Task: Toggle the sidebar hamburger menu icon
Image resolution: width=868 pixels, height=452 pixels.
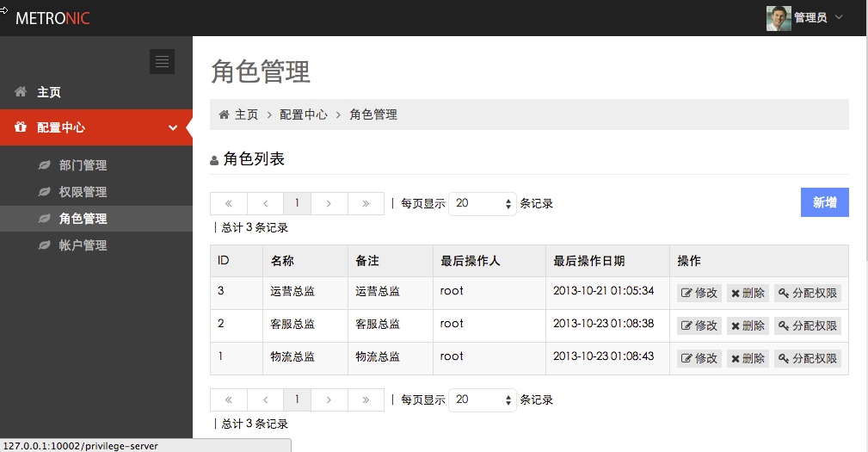Action: (163, 61)
